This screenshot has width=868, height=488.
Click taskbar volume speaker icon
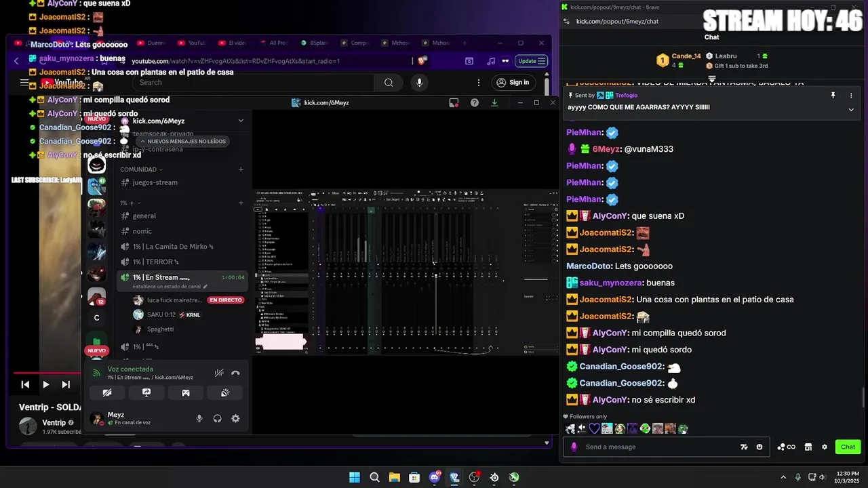823,477
